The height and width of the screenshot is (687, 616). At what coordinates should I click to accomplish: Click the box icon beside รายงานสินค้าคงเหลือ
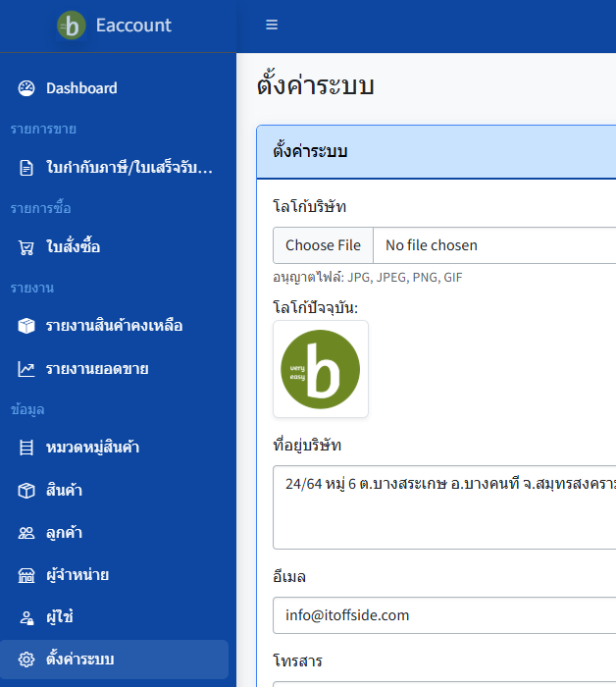(26, 326)
